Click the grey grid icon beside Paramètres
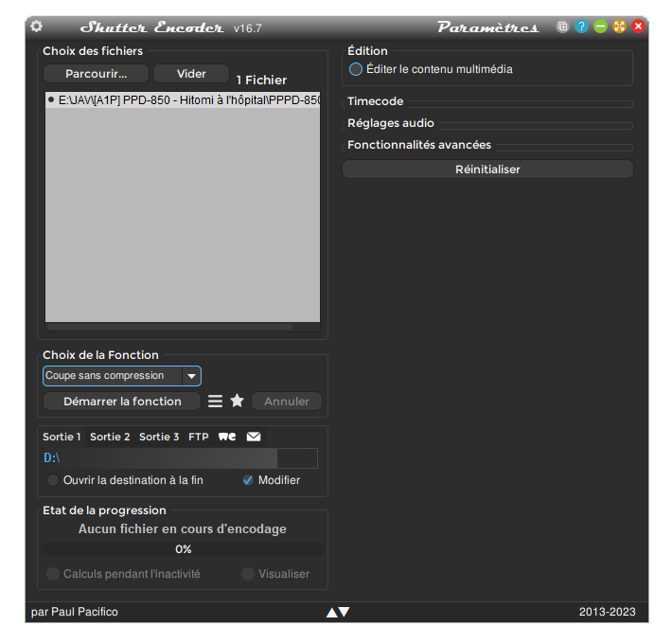This screenshot has width=672, height=644. click(562, 27)
